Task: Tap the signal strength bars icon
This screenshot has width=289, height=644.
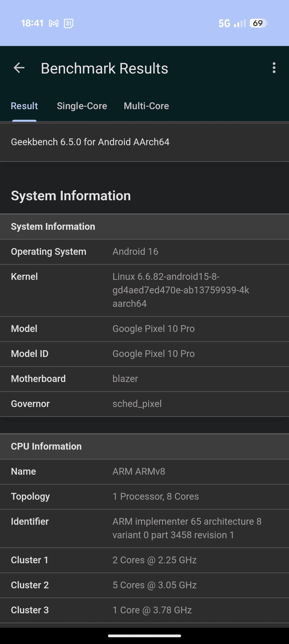Action: [240, 23]
